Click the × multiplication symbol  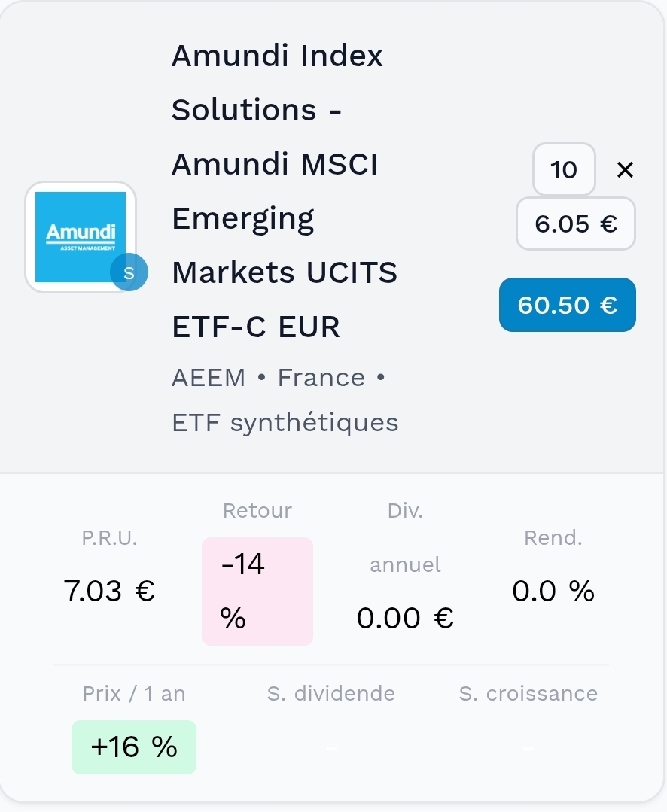point(625,170)
